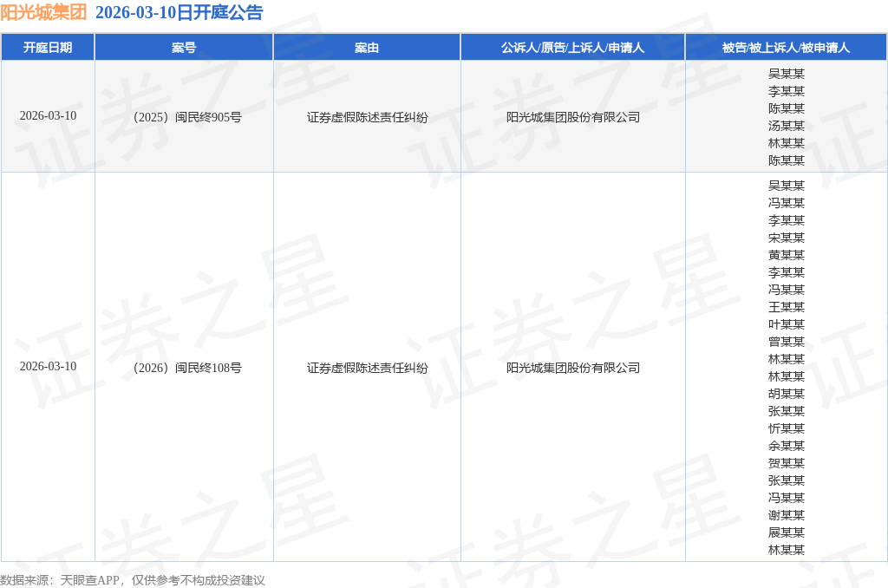Viewport: 888px width, 588px height.
Task: Click 吴某某 in the 闽民终108号 row
Action: 786,186
